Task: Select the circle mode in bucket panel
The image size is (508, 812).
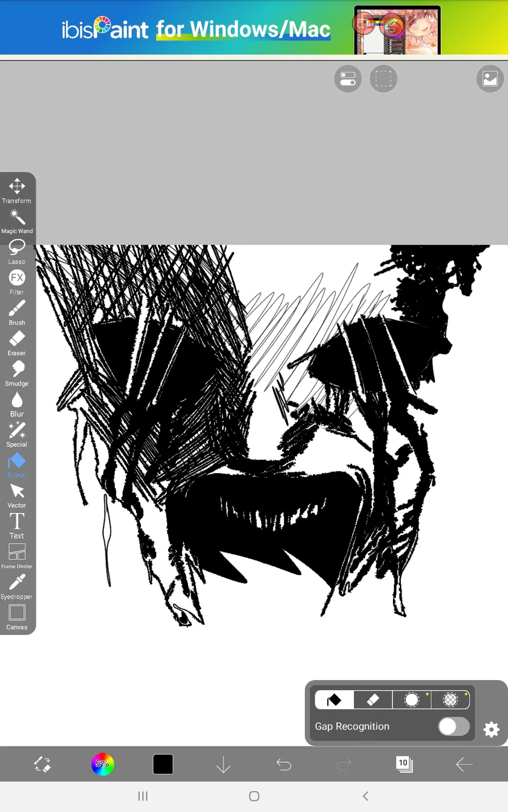Action: pos(412,700)
